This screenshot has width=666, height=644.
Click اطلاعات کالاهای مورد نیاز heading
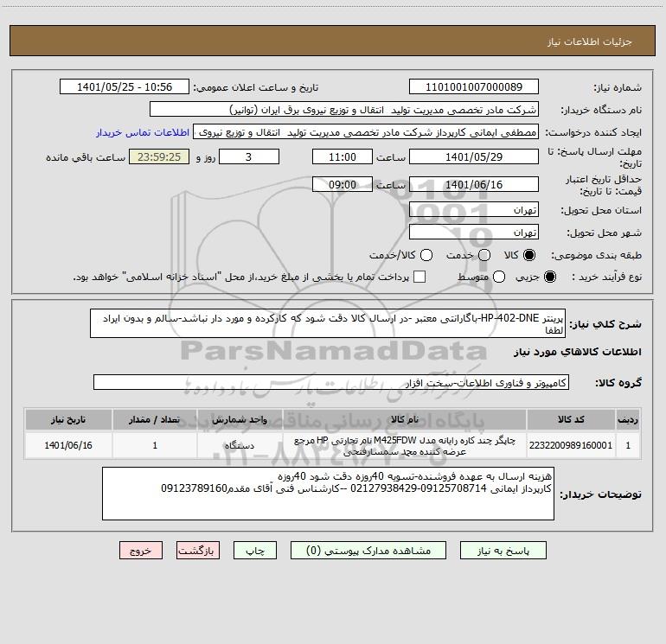(578, 352)
